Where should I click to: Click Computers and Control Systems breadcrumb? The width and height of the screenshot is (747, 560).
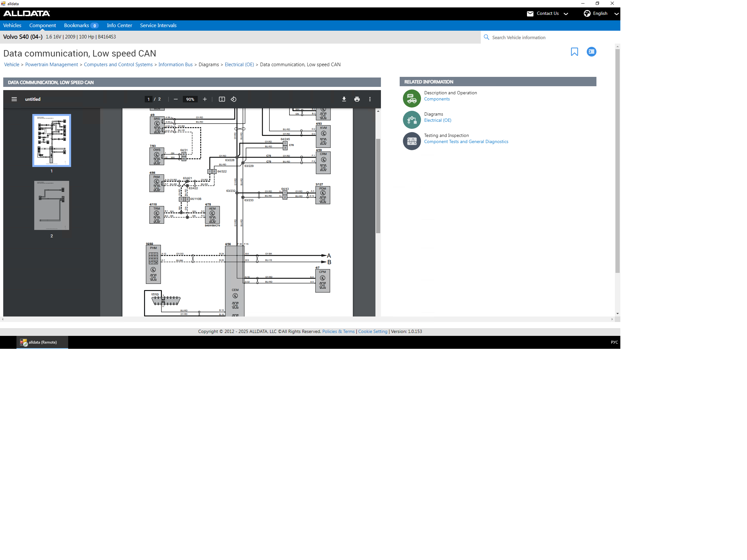118,65
